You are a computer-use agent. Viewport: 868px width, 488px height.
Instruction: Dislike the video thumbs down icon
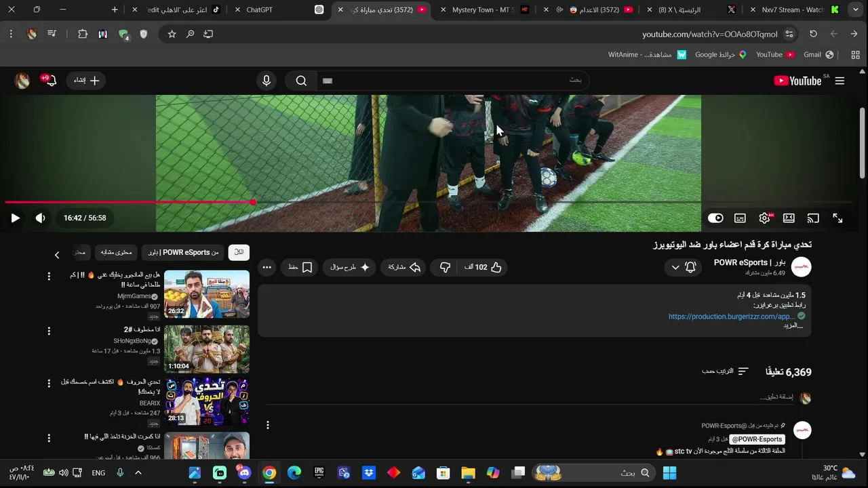445,267
